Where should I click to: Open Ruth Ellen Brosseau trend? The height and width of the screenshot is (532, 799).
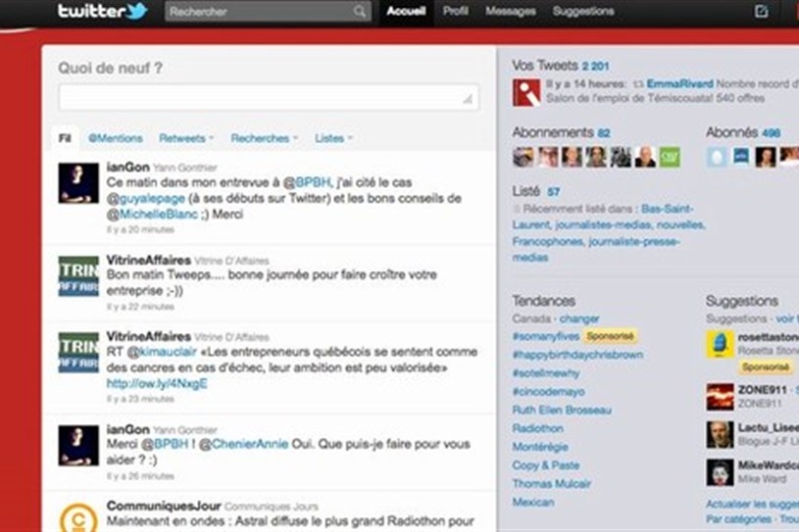pyautogui.click(x=562, y=410)
